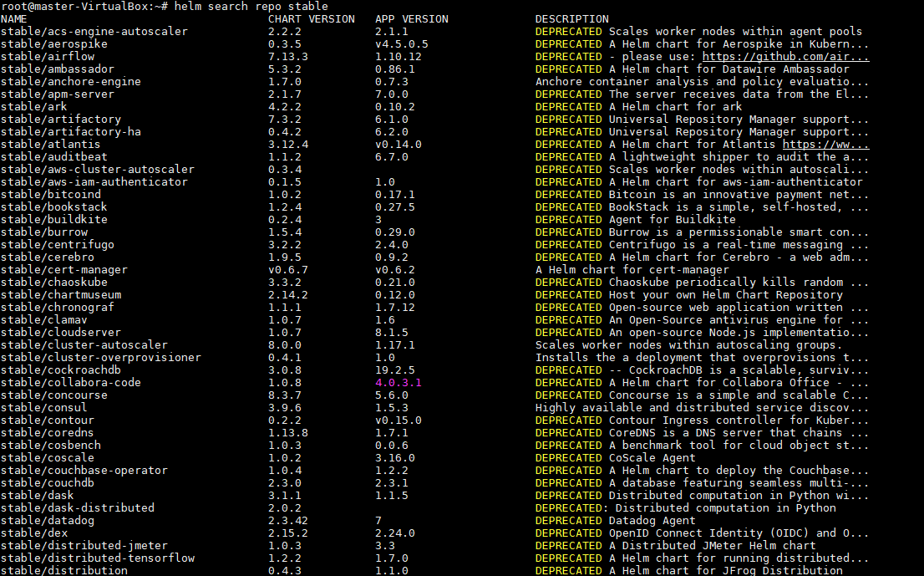Select the NAME column header

coord(14,19)
